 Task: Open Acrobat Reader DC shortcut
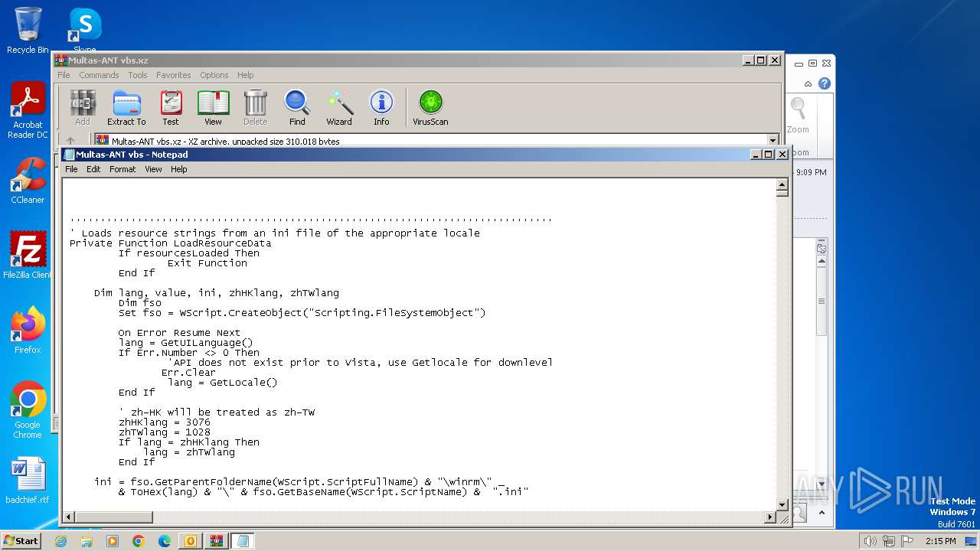[28, 111]
